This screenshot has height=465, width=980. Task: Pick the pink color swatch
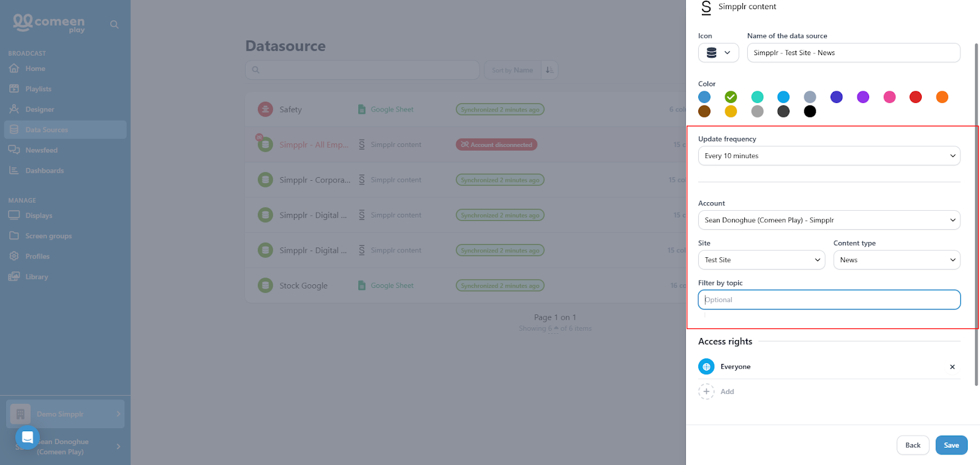tap(889, 97)
